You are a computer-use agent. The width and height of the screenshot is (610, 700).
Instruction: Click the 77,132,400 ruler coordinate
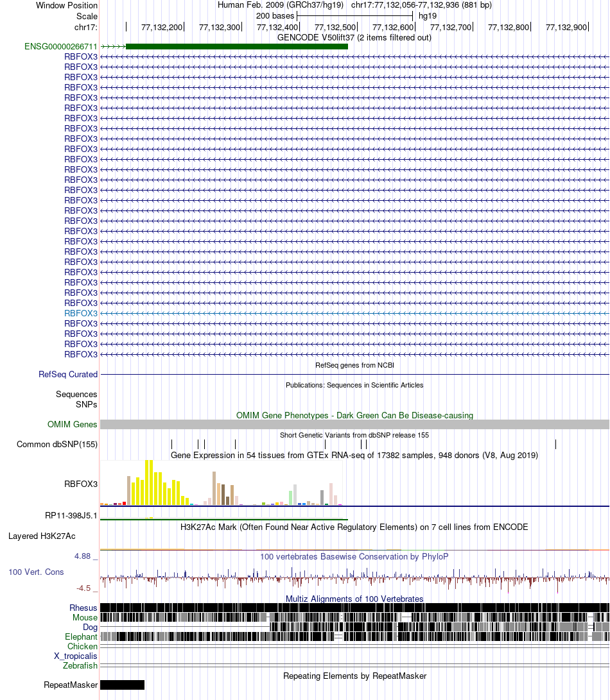[277, 27]
